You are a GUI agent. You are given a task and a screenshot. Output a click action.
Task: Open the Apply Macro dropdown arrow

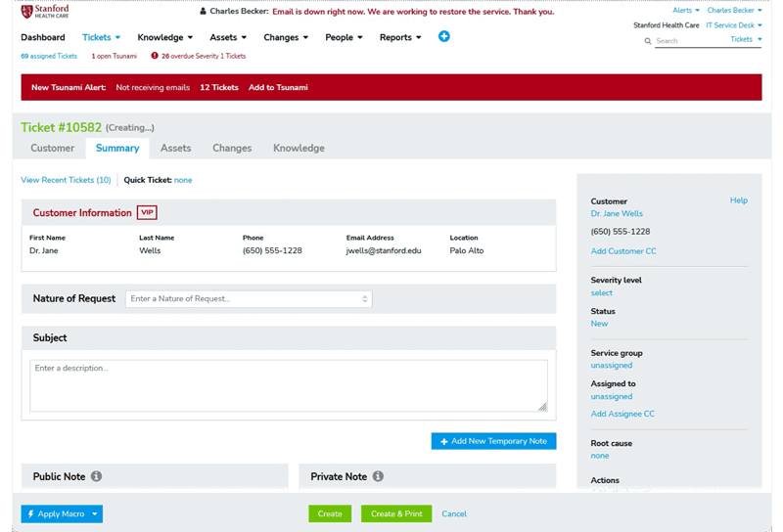[x=94, y=513]
